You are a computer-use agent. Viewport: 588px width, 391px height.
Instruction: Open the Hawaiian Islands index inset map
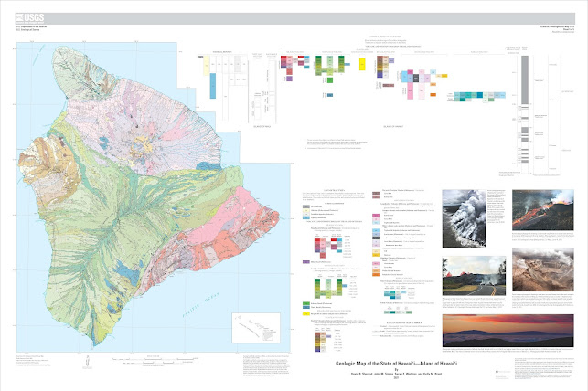pos(256,328)
